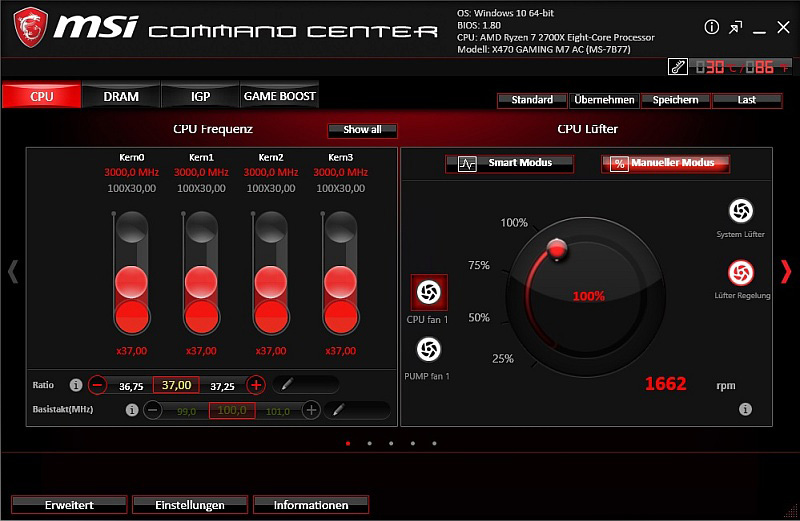The width and height of the screenshot is (800, 521).
Task: Adjust the Kern2 ratio slider knob
Action: (x=271, y=282)
